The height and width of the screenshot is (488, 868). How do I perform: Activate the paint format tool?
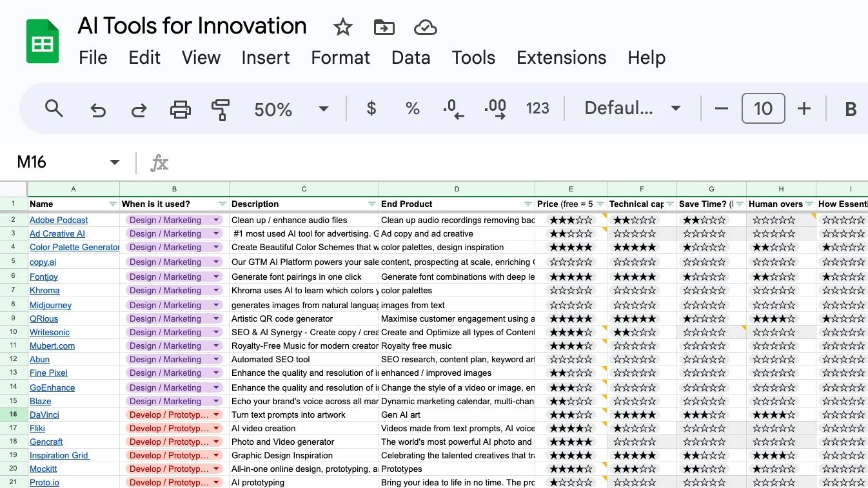[221, 109]
